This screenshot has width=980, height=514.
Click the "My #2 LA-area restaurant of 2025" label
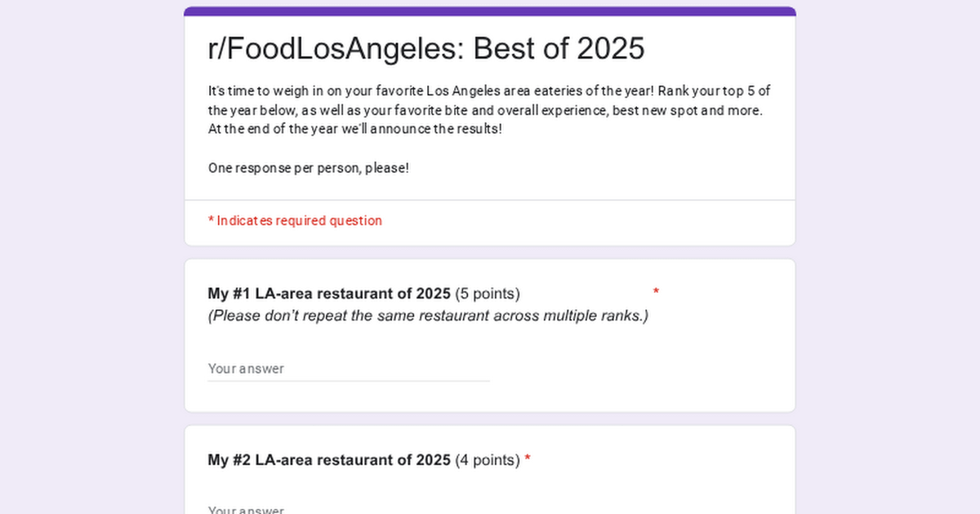329,460
